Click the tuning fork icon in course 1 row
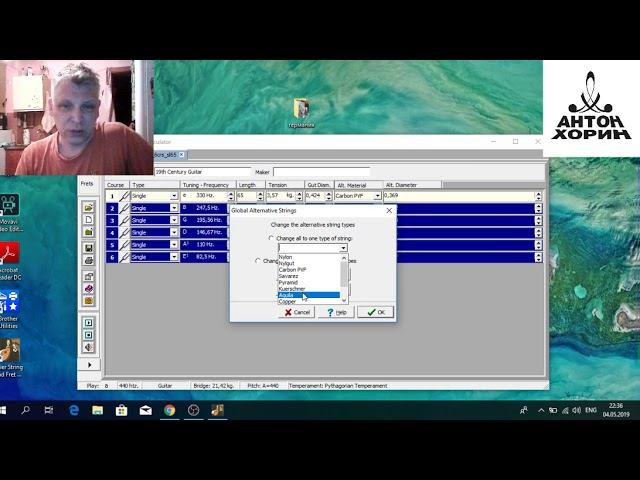Screen dimensions: 640x480 click(124, 196)
